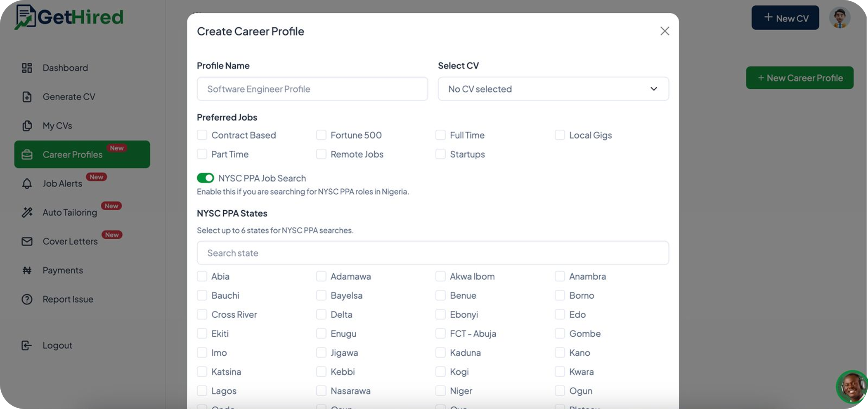Select the Generate CV sidebar icon

(27, 96)
